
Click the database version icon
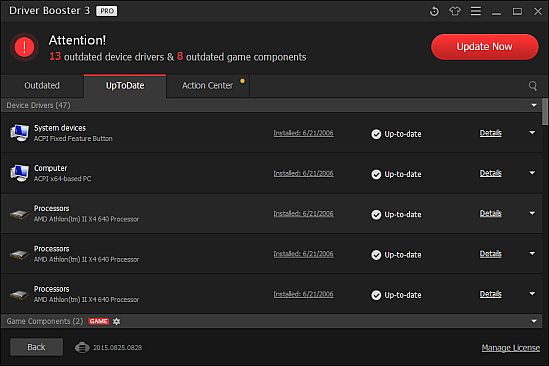(x=82, y=347)
